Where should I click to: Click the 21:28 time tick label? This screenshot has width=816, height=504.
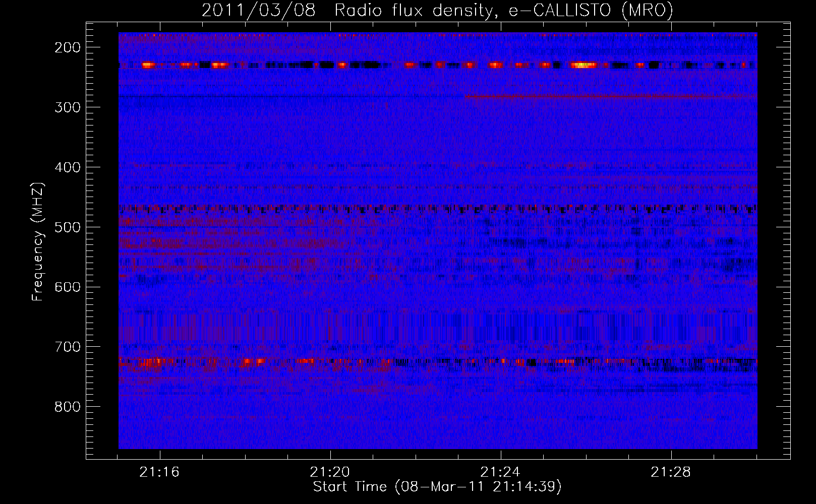[671, 472]
